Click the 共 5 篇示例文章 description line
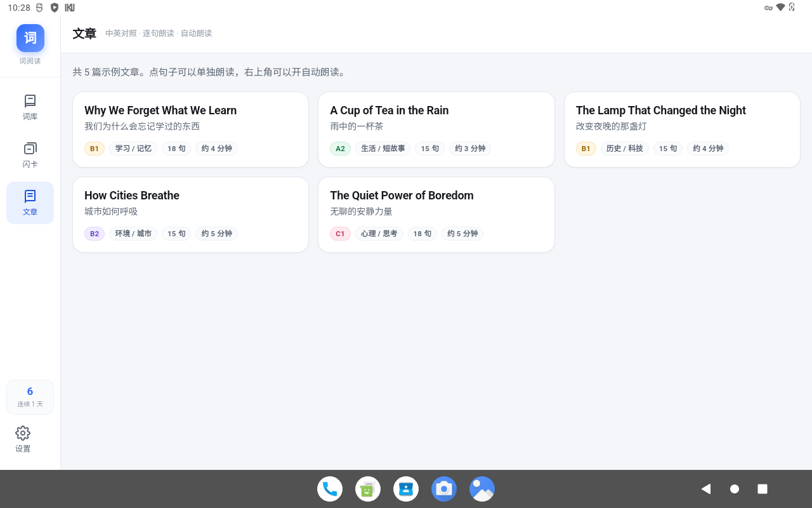Screen dimensions: 812x508 210,72
